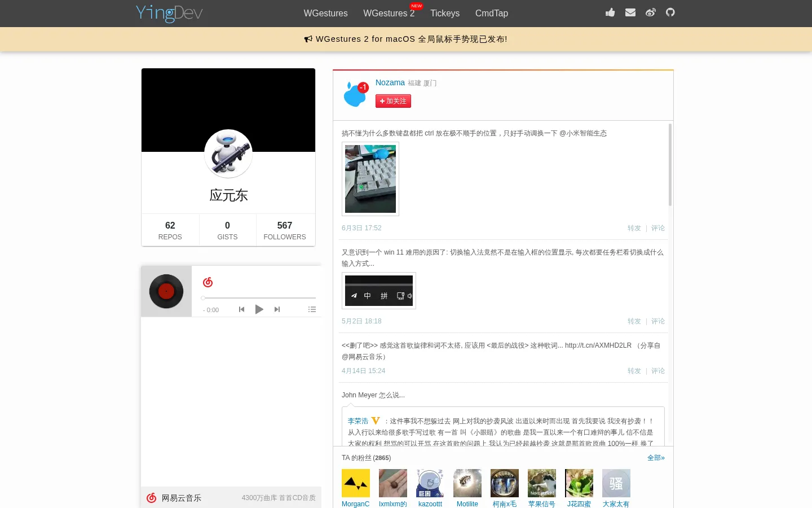812x508 pixels.
Task: Open MorganC fan avatar
Action: (x=356, y=483)
